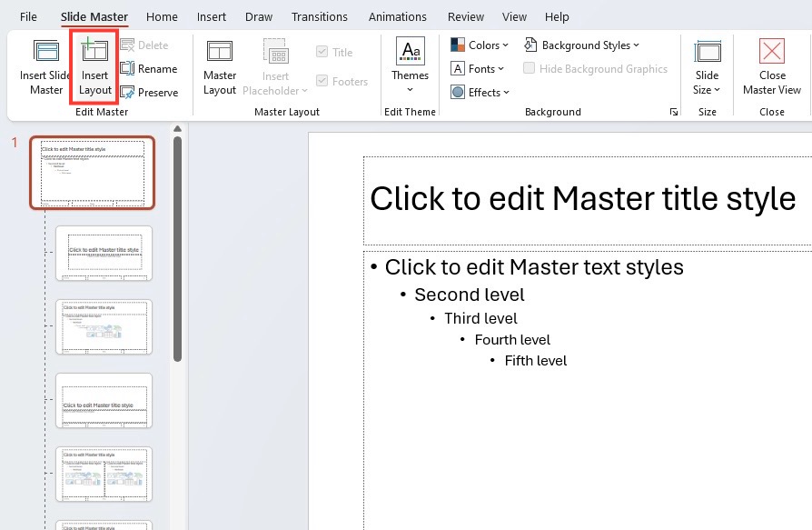Switch to the Animations tab
The image size is (812, 530).
398,17
